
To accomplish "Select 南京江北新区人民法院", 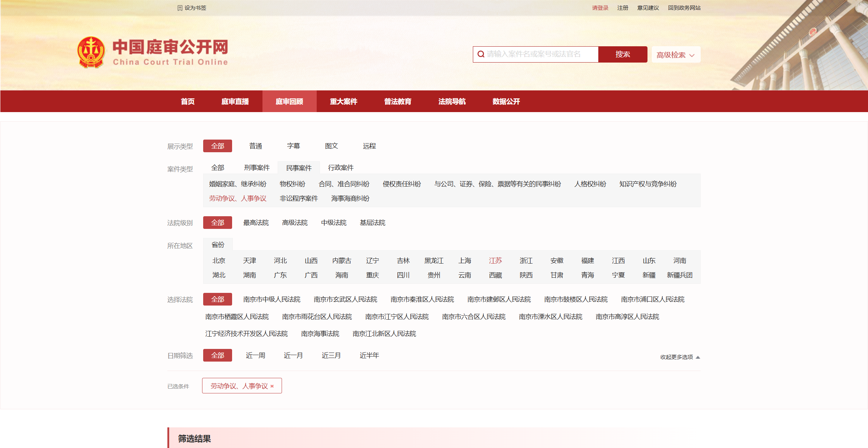I will pyautogui.click(x=384, y=334).
